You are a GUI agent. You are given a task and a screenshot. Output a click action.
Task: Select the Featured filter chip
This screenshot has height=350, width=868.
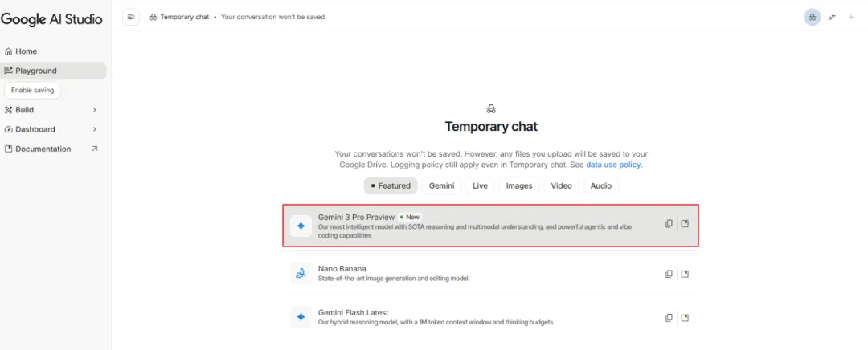(390, 185)
